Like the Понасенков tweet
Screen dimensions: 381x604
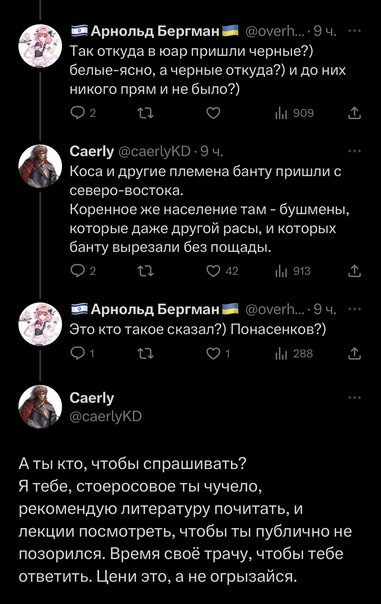(218, 354)
